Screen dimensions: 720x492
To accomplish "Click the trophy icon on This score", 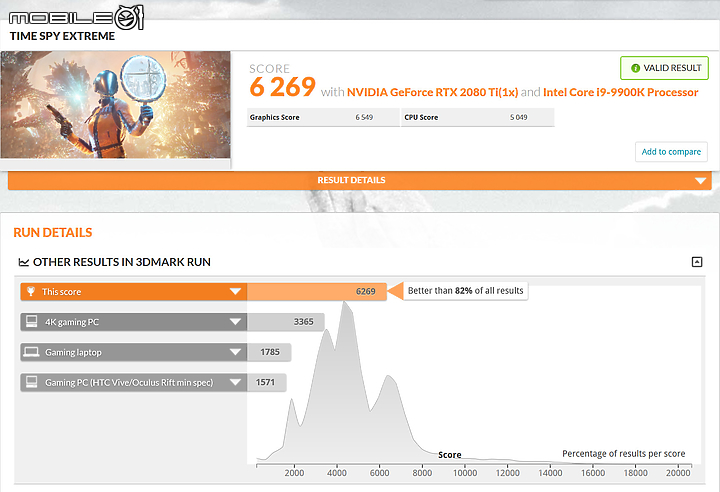I will click(x=31, y=291).
